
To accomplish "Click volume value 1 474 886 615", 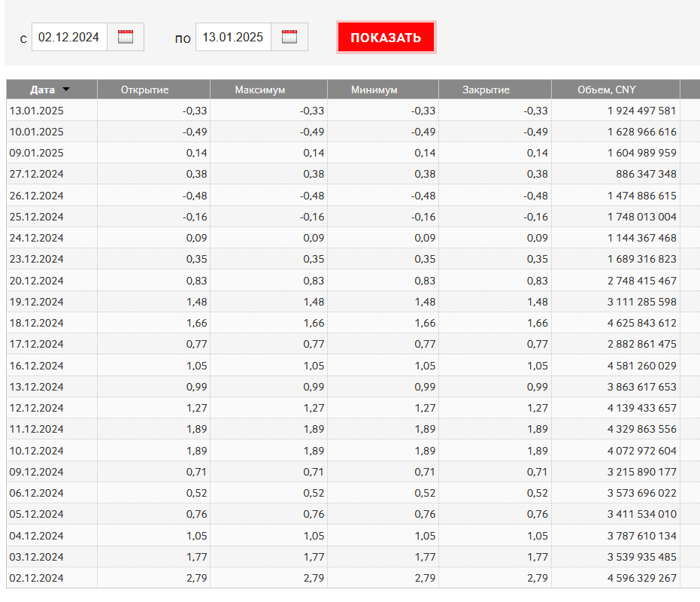I will [x=641, y=196].
